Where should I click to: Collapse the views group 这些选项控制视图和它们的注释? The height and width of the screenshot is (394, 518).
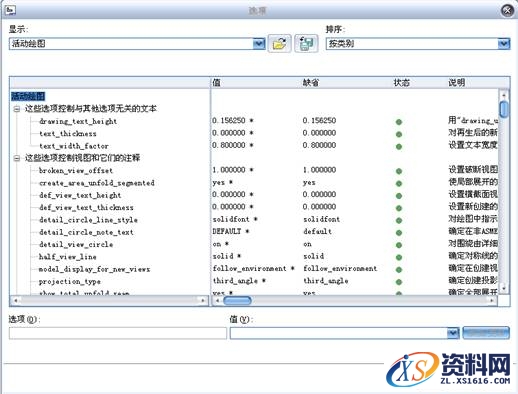pos(16,158)
